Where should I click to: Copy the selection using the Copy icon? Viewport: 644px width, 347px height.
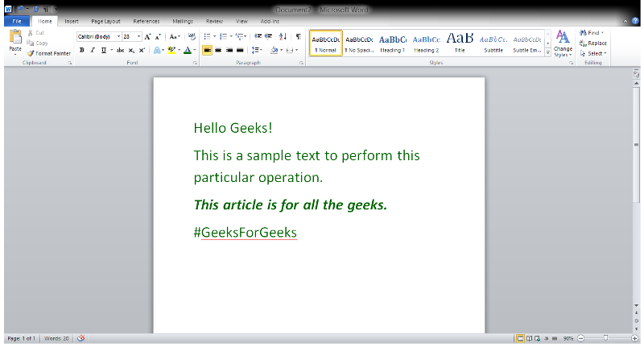pyautogui.click(x=30, y=43)
